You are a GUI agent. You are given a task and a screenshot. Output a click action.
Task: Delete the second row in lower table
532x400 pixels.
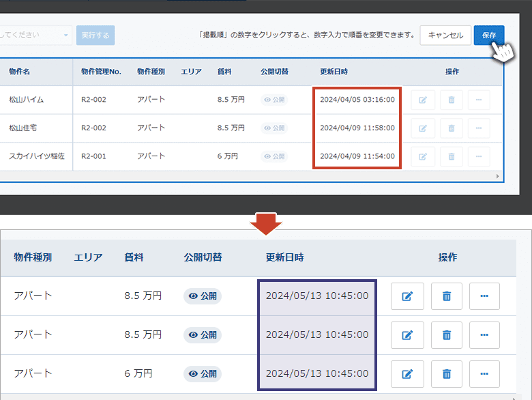447,335
